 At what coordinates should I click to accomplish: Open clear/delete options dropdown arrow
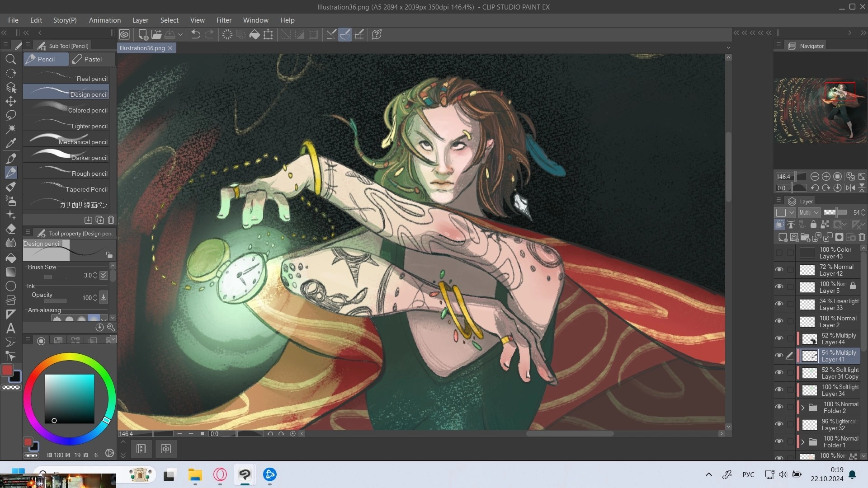pos(180,34)
